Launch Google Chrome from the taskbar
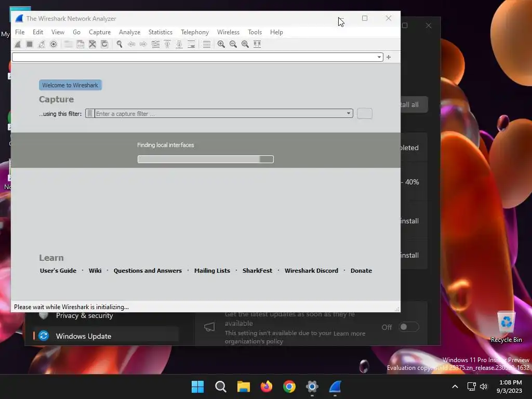Viewport: 532px width, 399px height. (x=289, y=387)
